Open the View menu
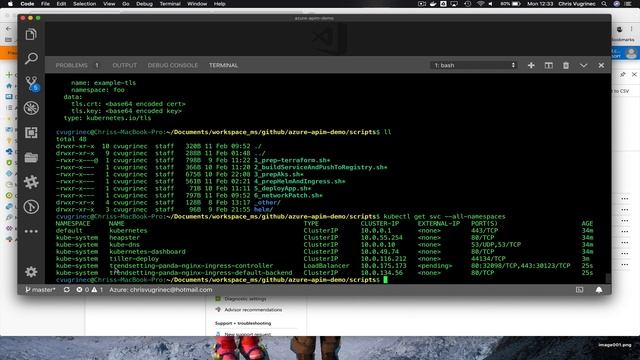 coord(109,4)
